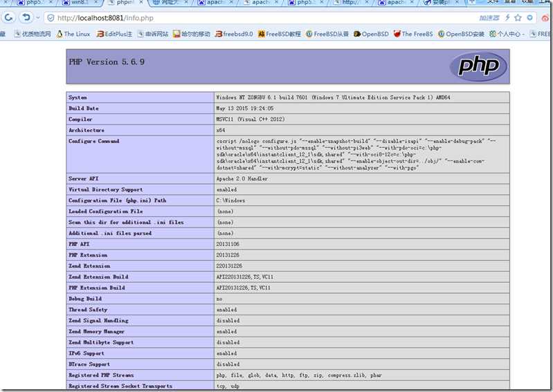
Task: Click the Zend Signal Handling label
Action: 99,321
